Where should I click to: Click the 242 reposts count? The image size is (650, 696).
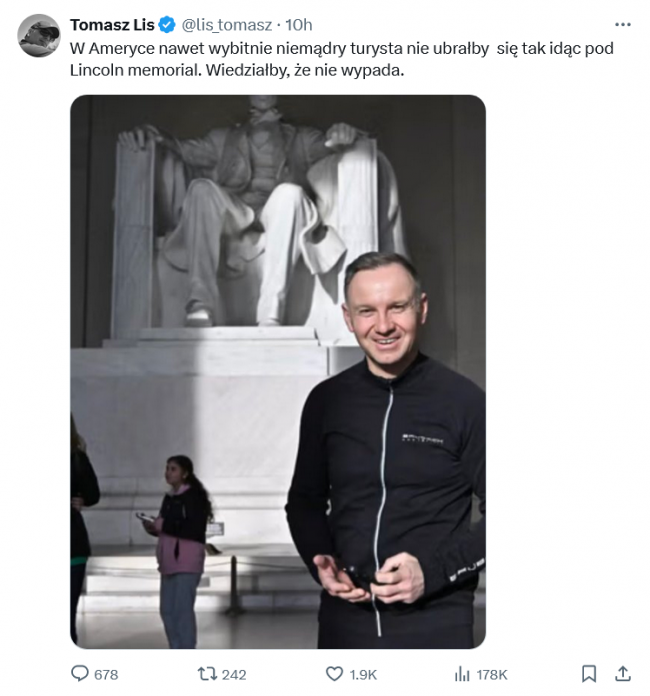[x=234, y=675]
